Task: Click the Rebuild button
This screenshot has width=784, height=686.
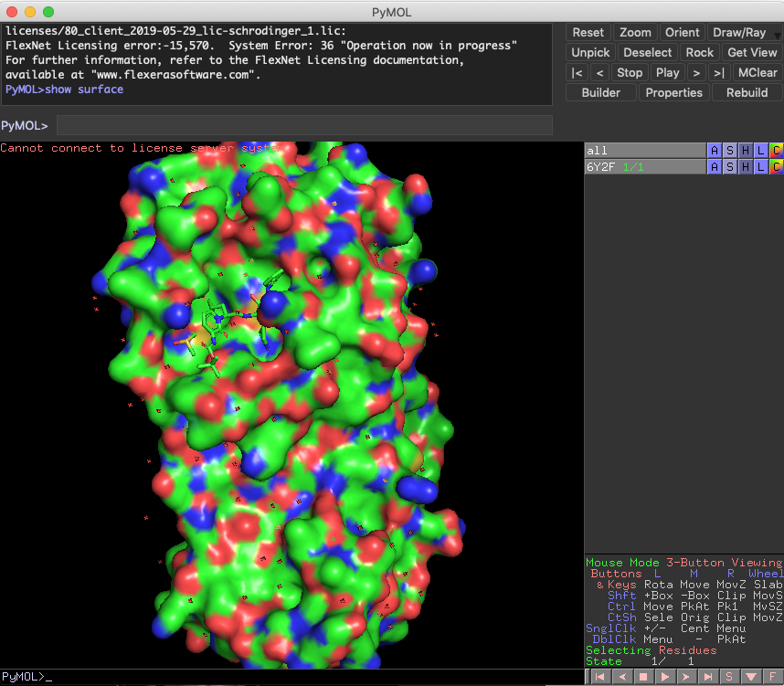Action: (x=747, y=92)
